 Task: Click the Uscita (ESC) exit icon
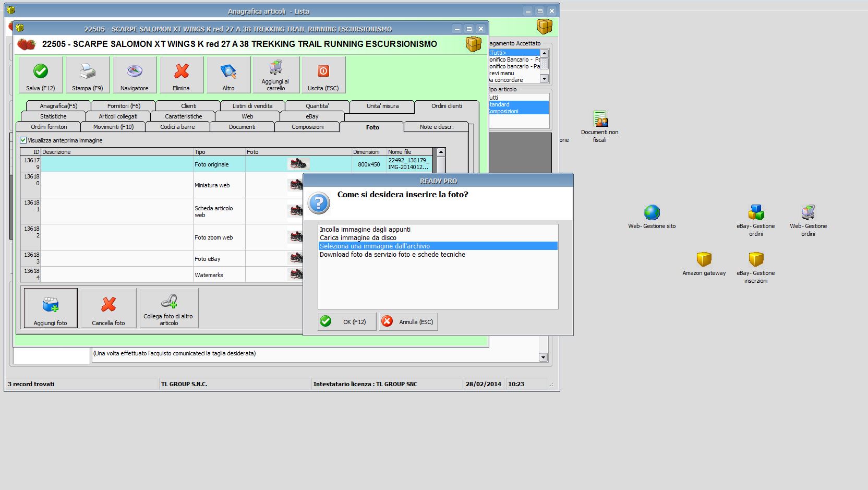click(x=323, y=71)
